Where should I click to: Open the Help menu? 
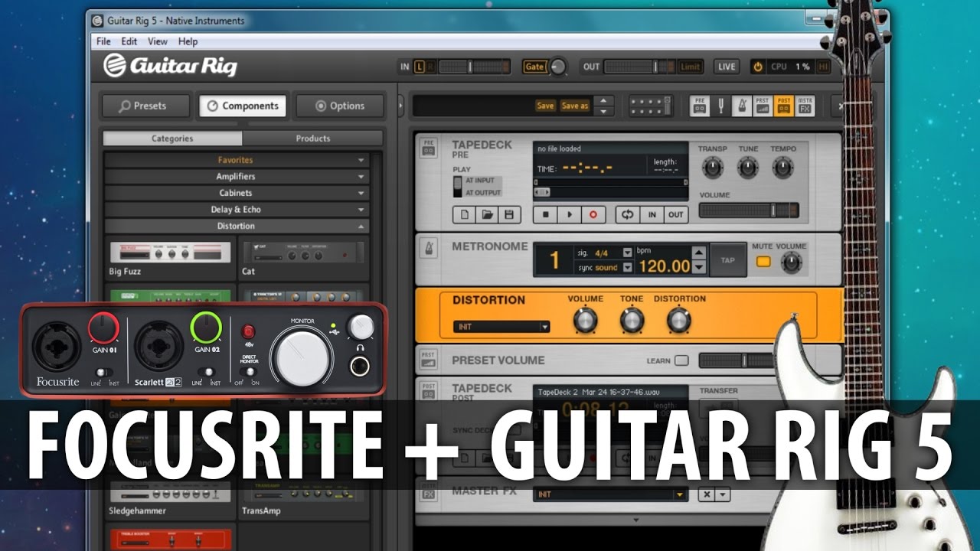pos(188,41)
